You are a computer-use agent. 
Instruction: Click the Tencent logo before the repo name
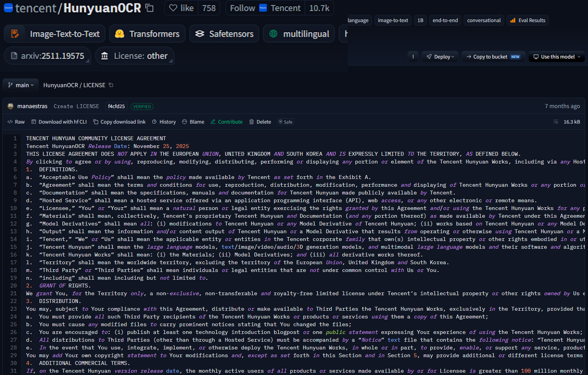point(8,8)
